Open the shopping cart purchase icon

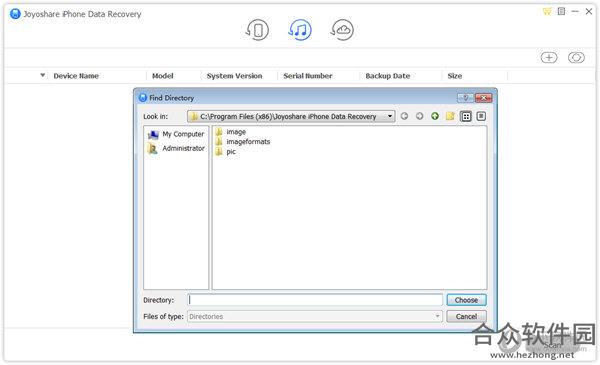pos(547,11)
